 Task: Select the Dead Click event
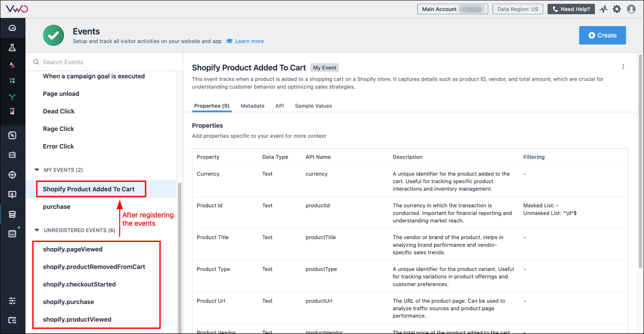[x=59, y=111]
